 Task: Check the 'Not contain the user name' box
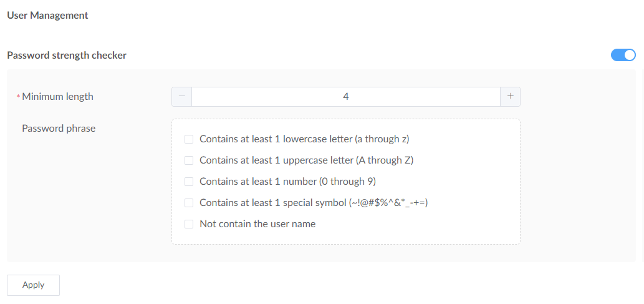coord(189,224)
